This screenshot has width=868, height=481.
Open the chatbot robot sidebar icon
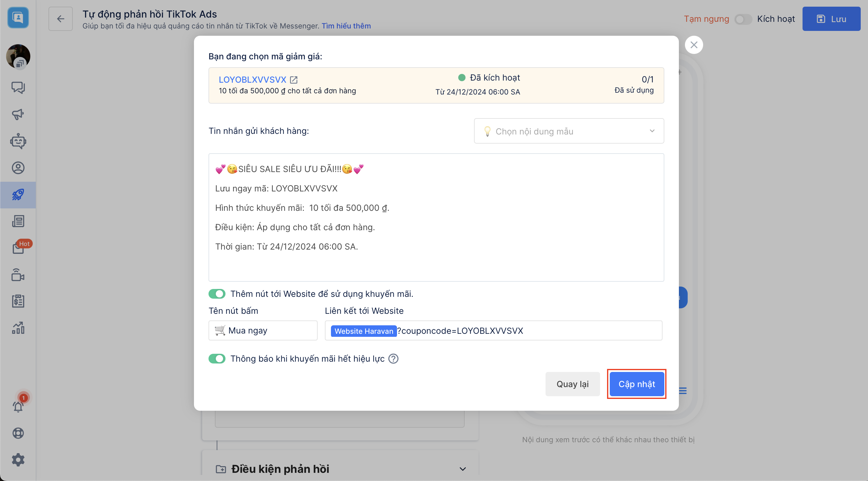point(18,141)
